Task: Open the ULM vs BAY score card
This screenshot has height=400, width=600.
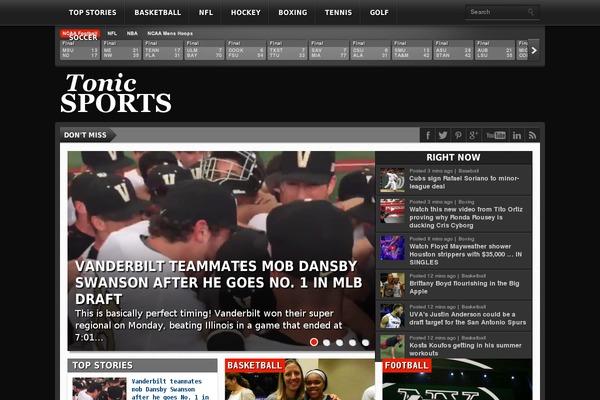Action: point(204,50)
